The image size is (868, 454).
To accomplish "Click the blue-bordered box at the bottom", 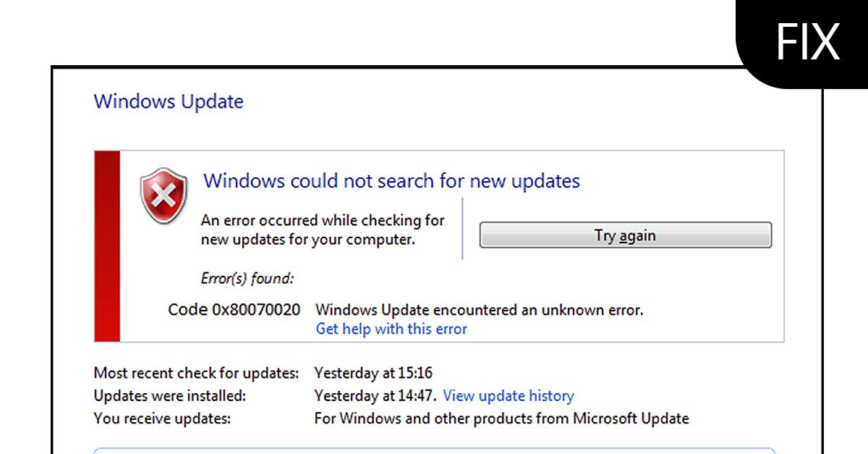I will (434, 450).
